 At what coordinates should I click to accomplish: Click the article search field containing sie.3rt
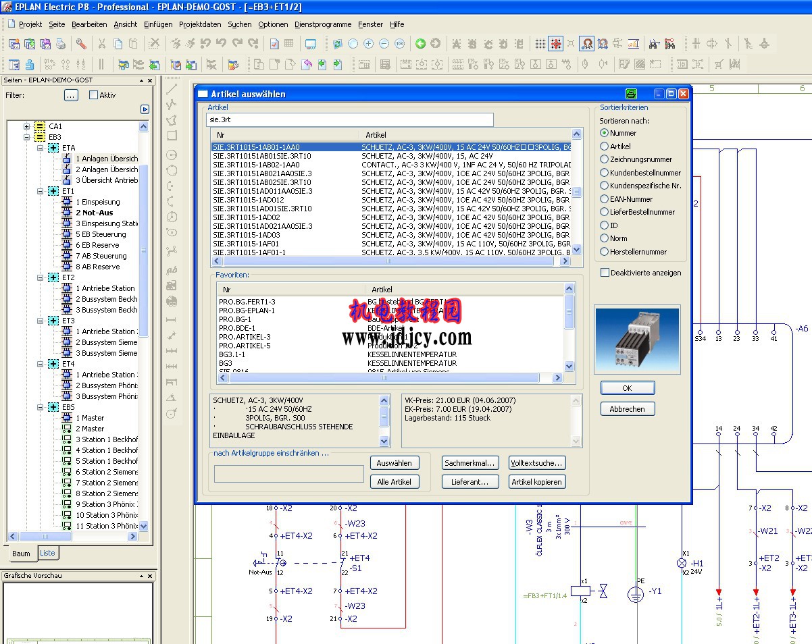click(350, 120)
